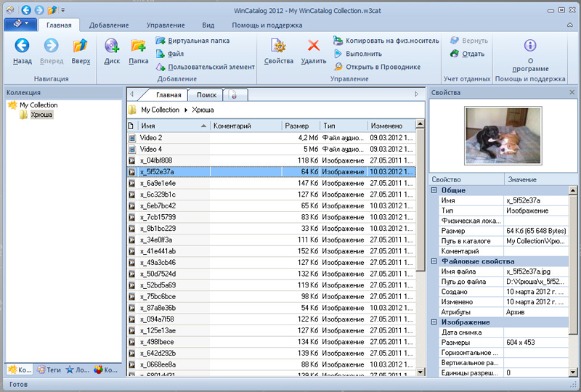581x392 pixels.
Task: Open the Поиск tab
Action: coord(206,95)
